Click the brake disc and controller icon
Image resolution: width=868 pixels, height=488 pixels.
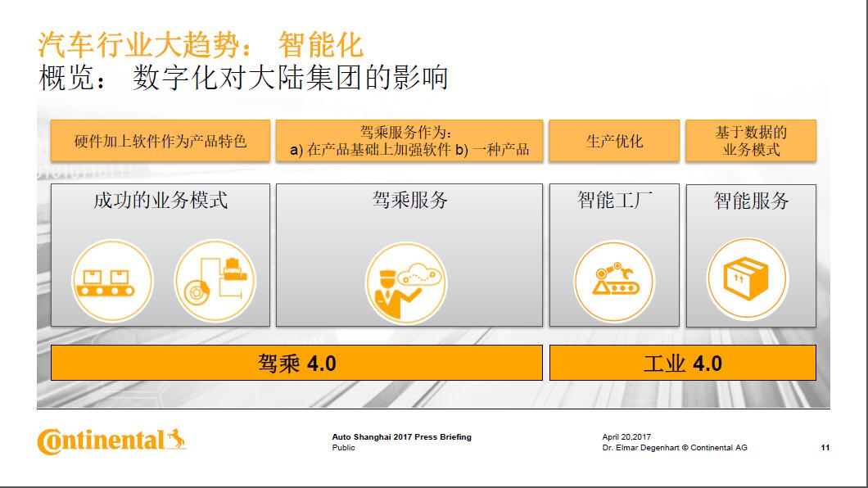coord(215,281)
